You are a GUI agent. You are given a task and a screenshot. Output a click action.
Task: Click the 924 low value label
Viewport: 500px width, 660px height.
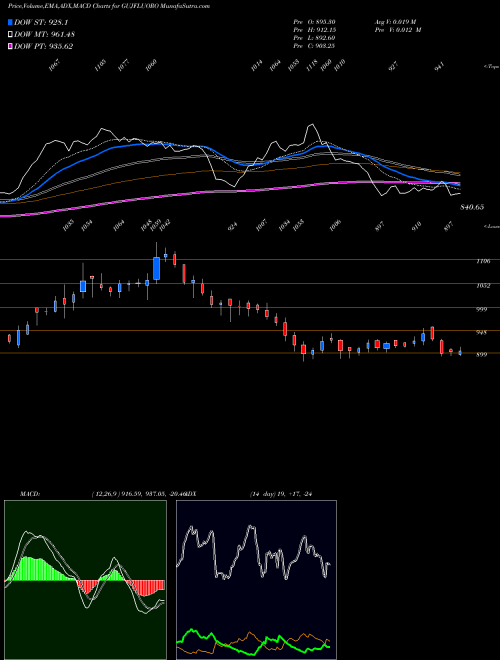tap(232, 226)
